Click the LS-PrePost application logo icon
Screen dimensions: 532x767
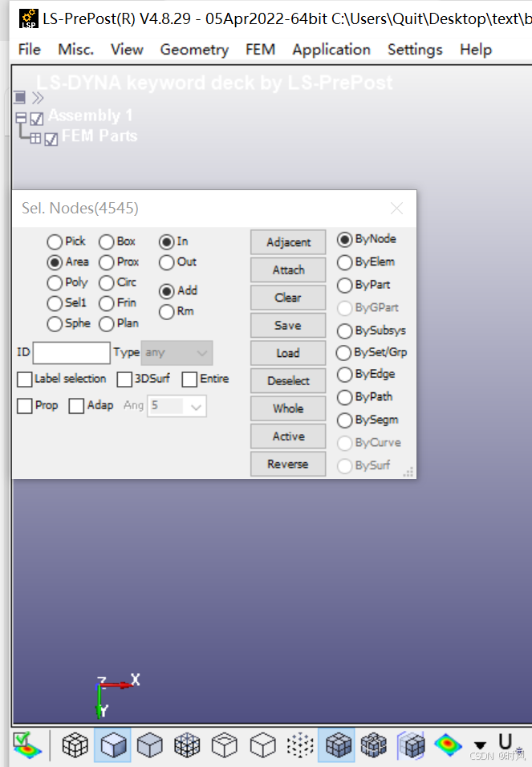pyautogui.click(x=29, y=18)
